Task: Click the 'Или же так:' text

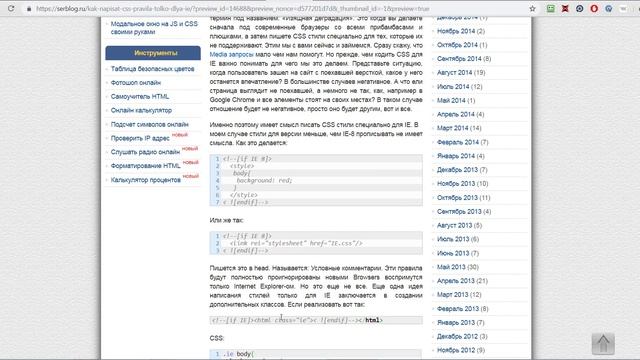Action: [x=227, y=220]
